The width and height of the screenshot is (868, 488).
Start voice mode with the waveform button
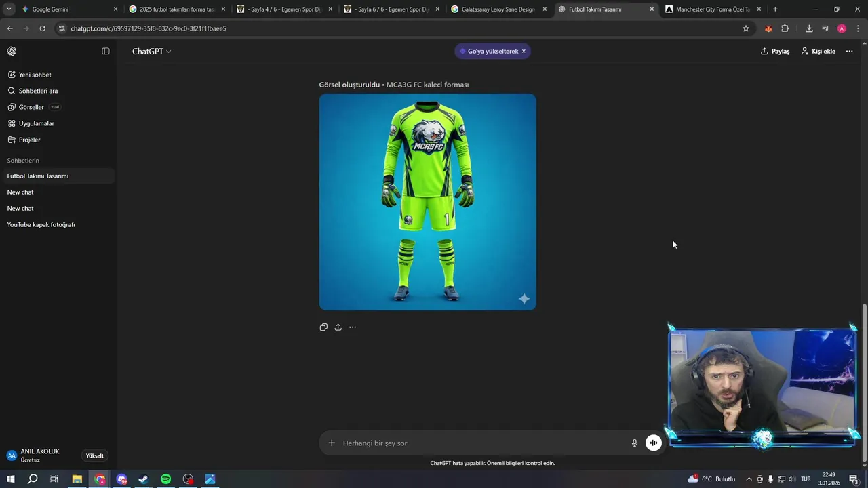coord(653,443)
